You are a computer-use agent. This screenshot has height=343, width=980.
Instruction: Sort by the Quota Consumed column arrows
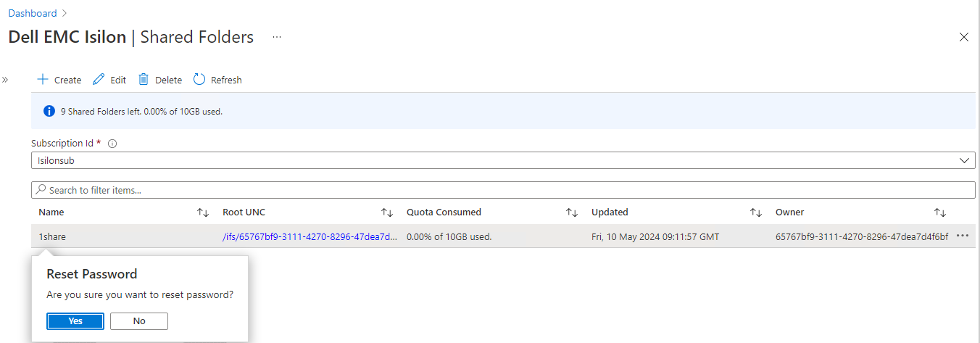(x=572, y=212)
